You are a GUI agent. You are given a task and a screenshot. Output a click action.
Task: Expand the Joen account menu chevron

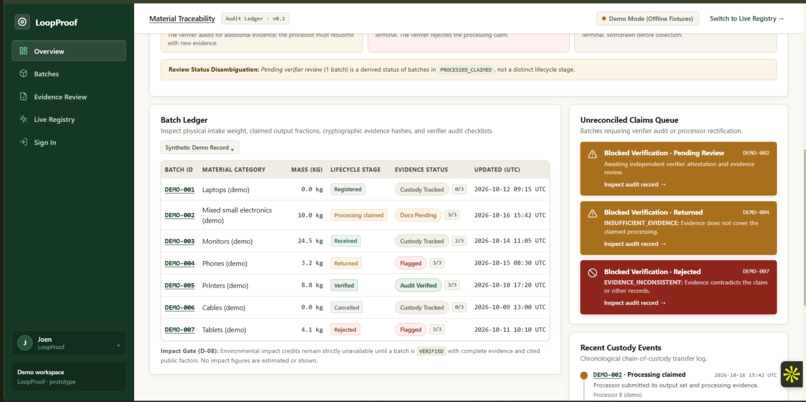[x=118, y=345]
